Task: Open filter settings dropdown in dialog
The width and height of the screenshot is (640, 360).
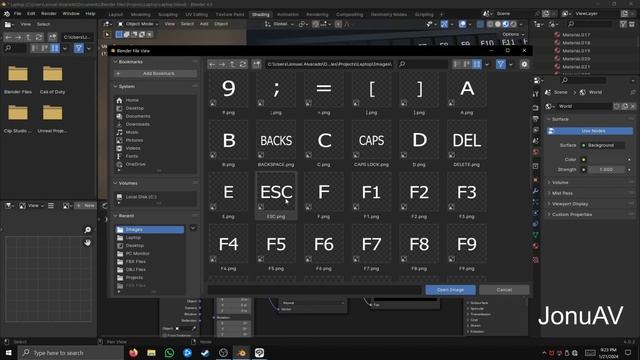Action: pyautogui.click(x=511, y=64)
